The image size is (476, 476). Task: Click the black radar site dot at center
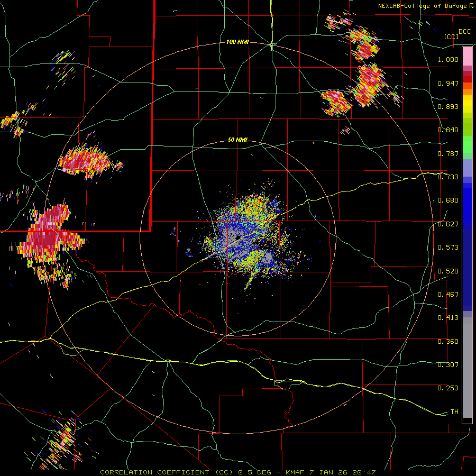tap(238, 237)
